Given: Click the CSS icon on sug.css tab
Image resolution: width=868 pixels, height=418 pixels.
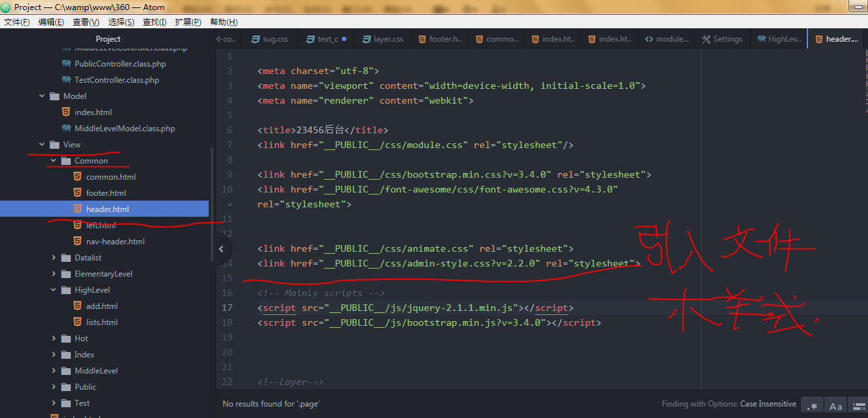Looking at the screenshot, I should pyautogui.click(x=255, y=39).
